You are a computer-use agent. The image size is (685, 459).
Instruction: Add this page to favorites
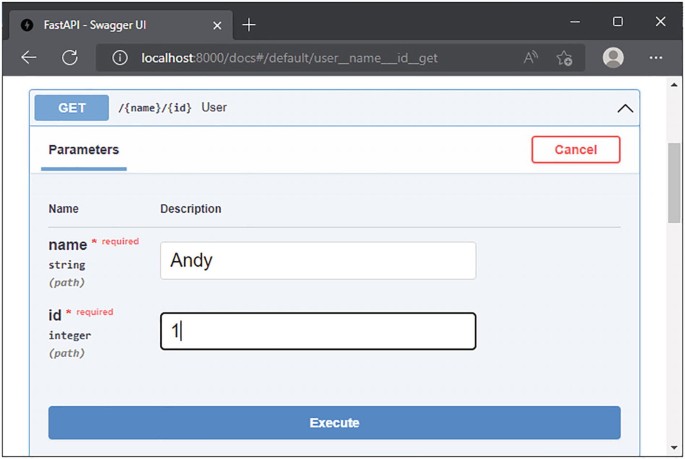coord(564,58)
